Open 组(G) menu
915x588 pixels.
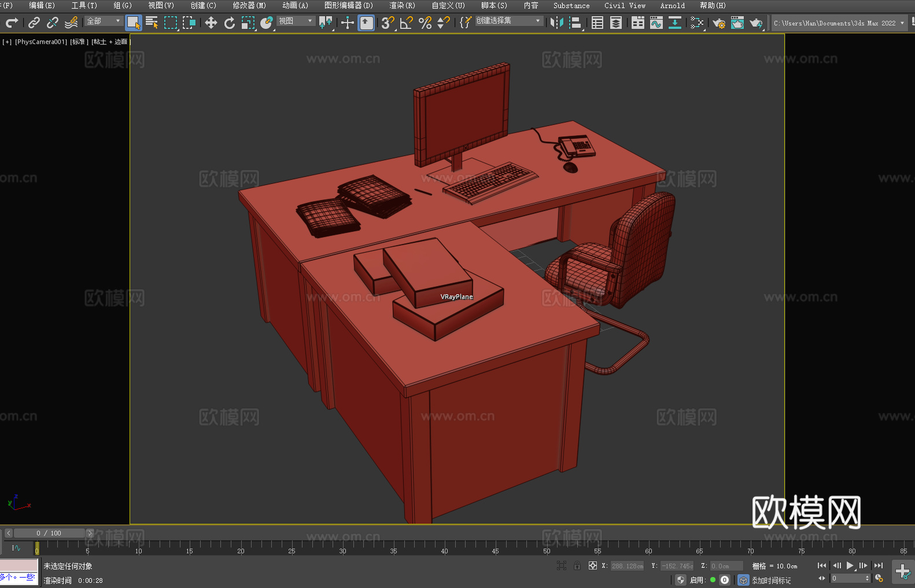123,5
